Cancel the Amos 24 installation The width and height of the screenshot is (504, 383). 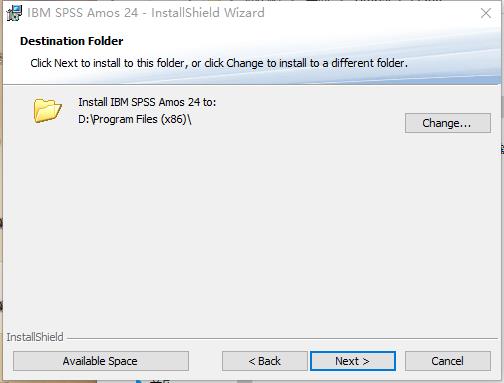448,361
